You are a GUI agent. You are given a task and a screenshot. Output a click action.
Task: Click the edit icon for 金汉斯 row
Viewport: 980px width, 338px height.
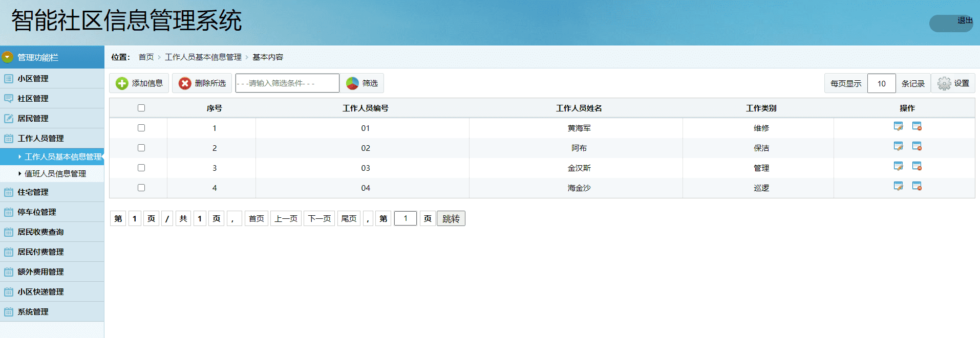[898, 166]
